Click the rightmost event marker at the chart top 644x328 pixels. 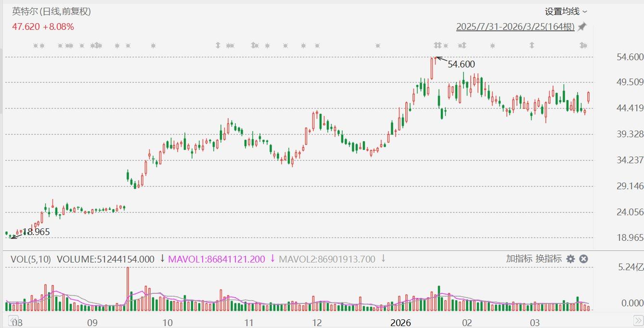(584, 46)
